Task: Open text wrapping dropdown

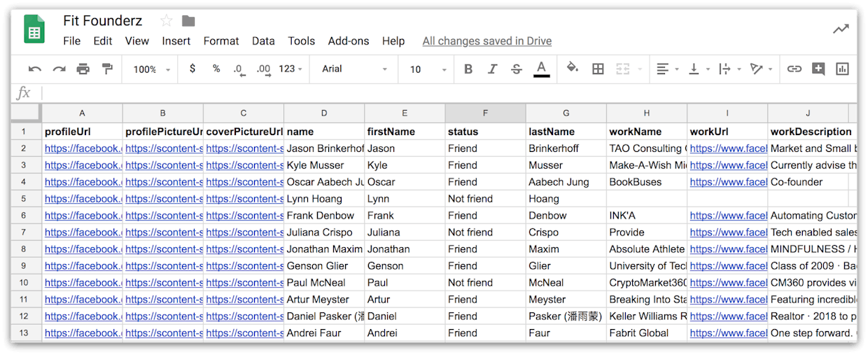Action: pos(729,69)
